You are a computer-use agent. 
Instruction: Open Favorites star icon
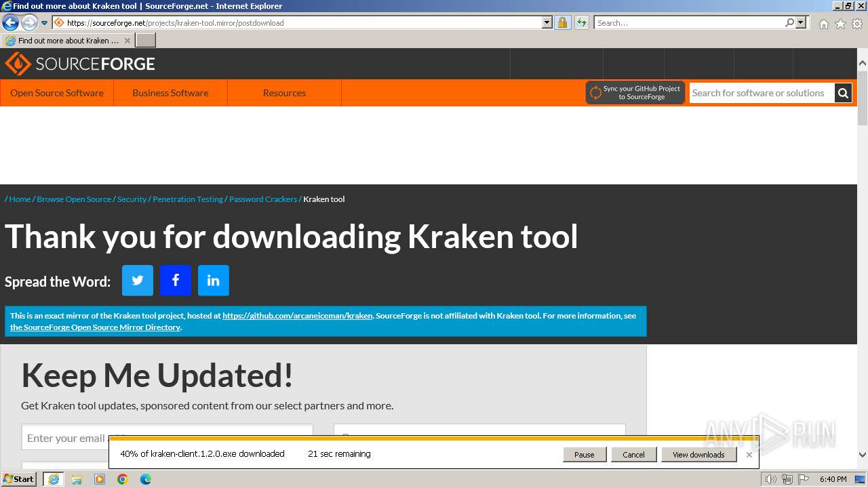[x=840, y=24]
